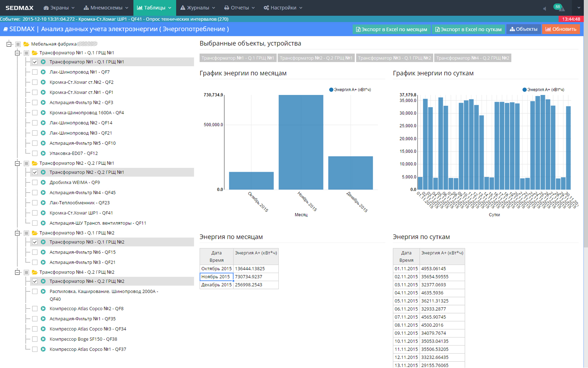Click the notification bell with badge 88
The image size is (588, 368).
[559, 8]
